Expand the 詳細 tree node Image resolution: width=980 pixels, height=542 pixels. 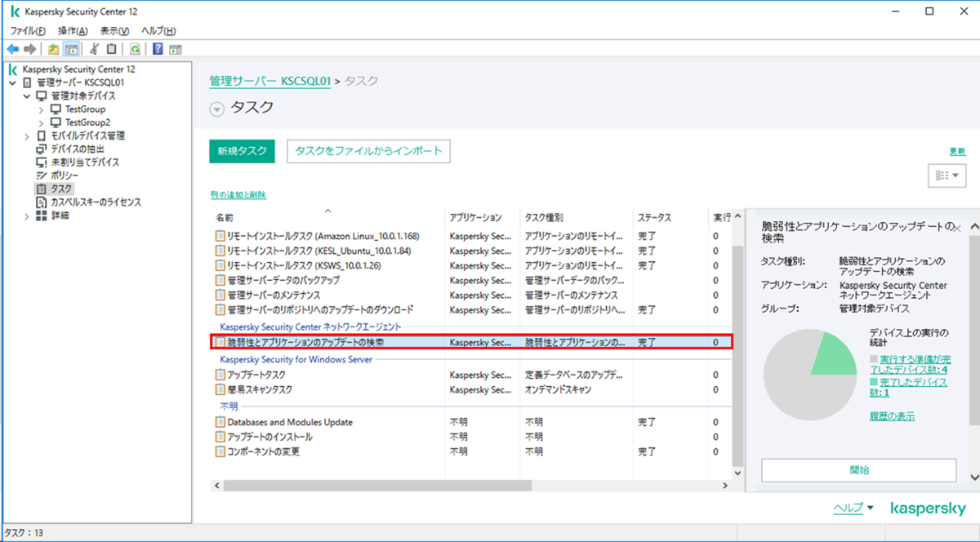[x=27, y=215]
